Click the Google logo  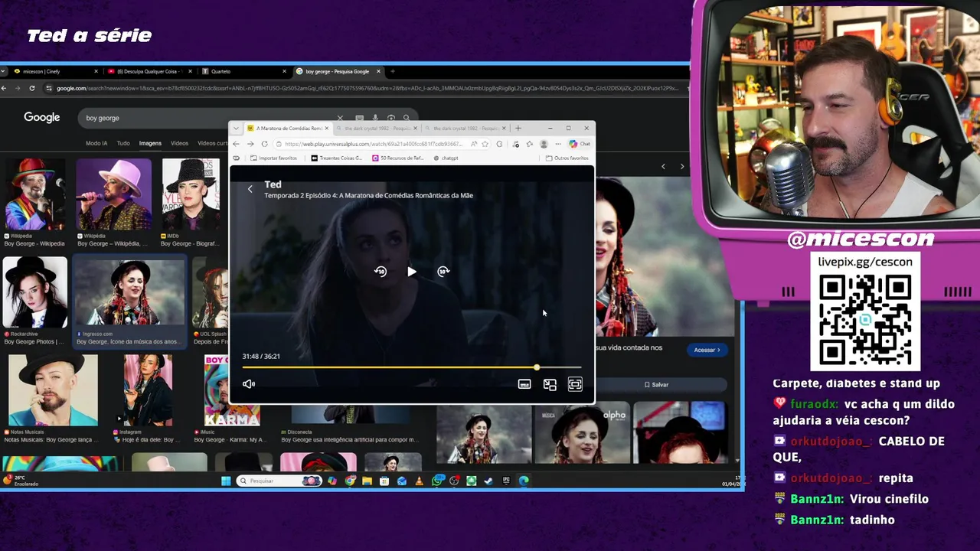click(x=41, y=117)
